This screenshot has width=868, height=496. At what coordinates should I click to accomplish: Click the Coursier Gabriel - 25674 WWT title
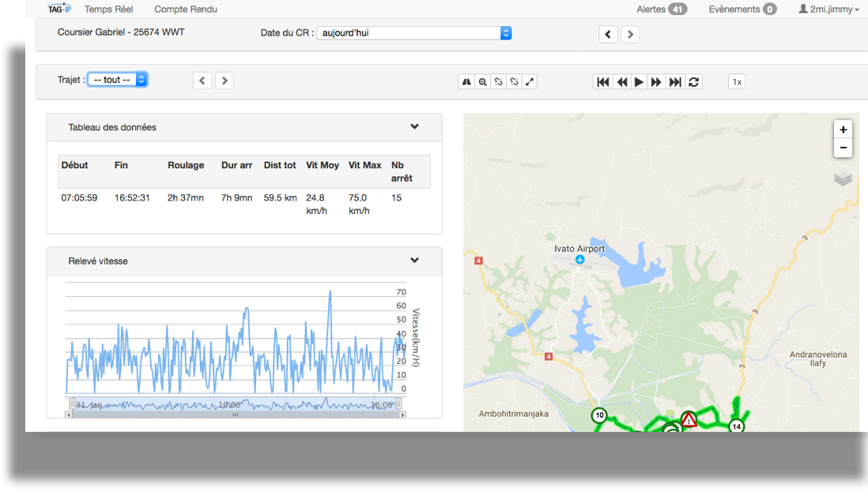click(x=121, y=32)
